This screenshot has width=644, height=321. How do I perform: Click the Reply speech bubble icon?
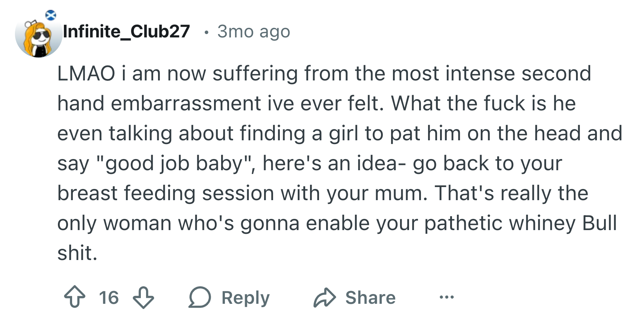200,297
